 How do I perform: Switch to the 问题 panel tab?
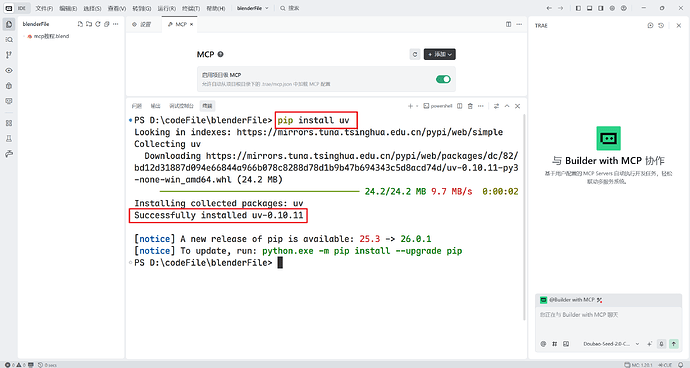136,106
